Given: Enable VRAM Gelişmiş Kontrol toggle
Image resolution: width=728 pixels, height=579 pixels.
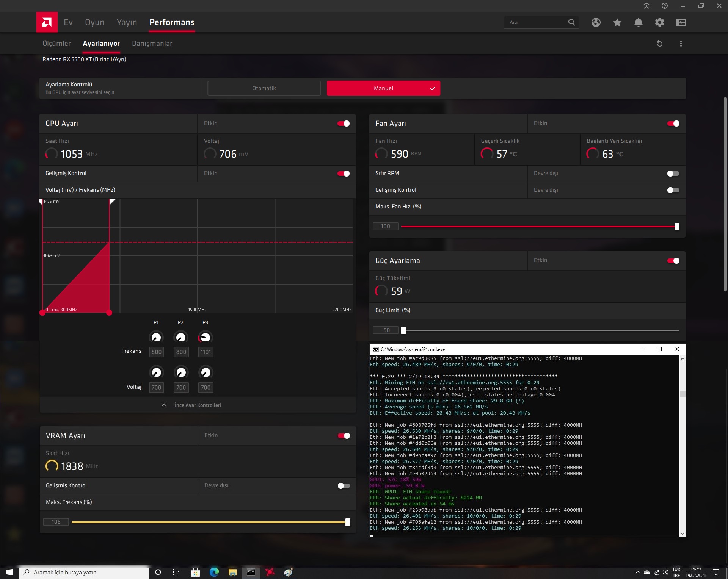Looking at the screenshot, I should [x=344, y=486].
